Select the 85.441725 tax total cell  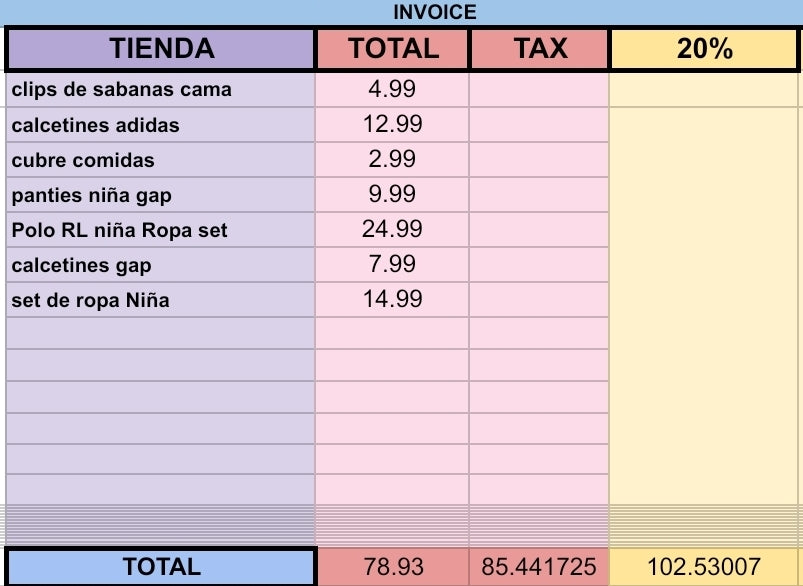[x=539, y=566]
